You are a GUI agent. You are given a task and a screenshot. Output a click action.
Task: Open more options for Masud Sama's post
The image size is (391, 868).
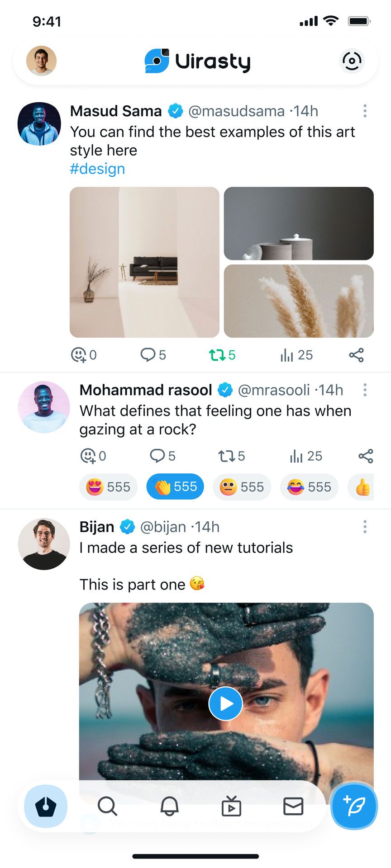tap(365, 111)
